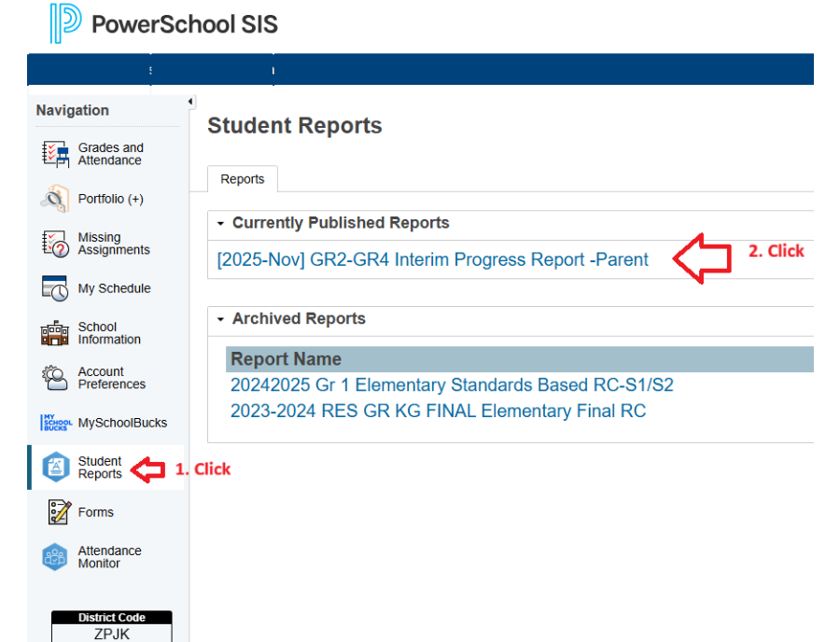Open the Portfolio magnifier icon
This screenshot has height=642, width=840.
55,199
